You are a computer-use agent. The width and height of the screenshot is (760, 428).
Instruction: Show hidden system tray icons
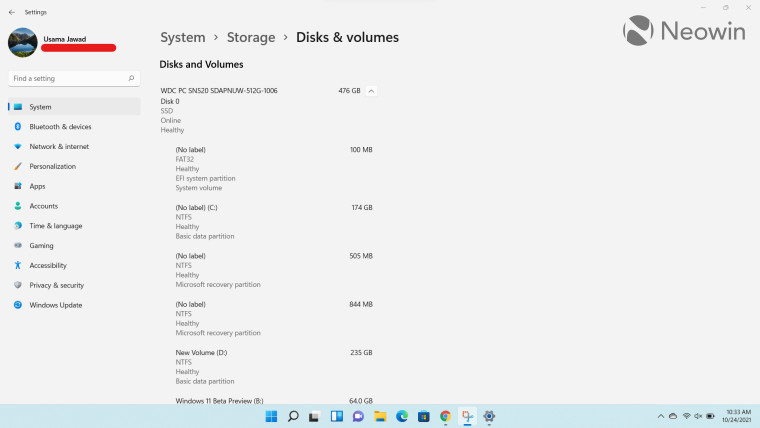click(x=661, y=416)
